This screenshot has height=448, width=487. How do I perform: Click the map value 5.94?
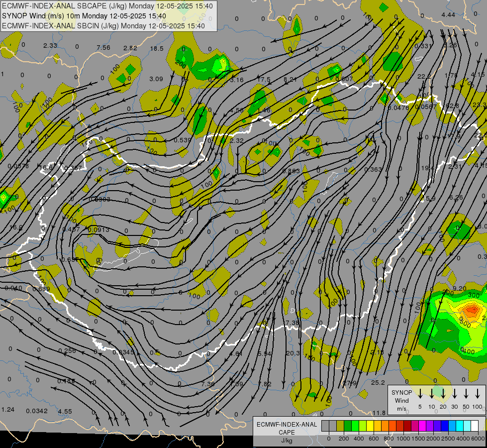pyautogui.click(x=265, y=354)
